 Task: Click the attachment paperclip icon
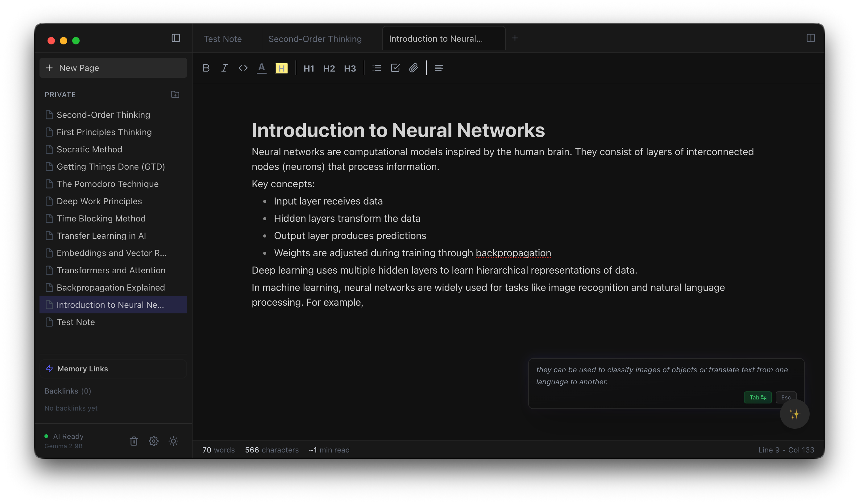pyautogui.click(x=413, y=68)
